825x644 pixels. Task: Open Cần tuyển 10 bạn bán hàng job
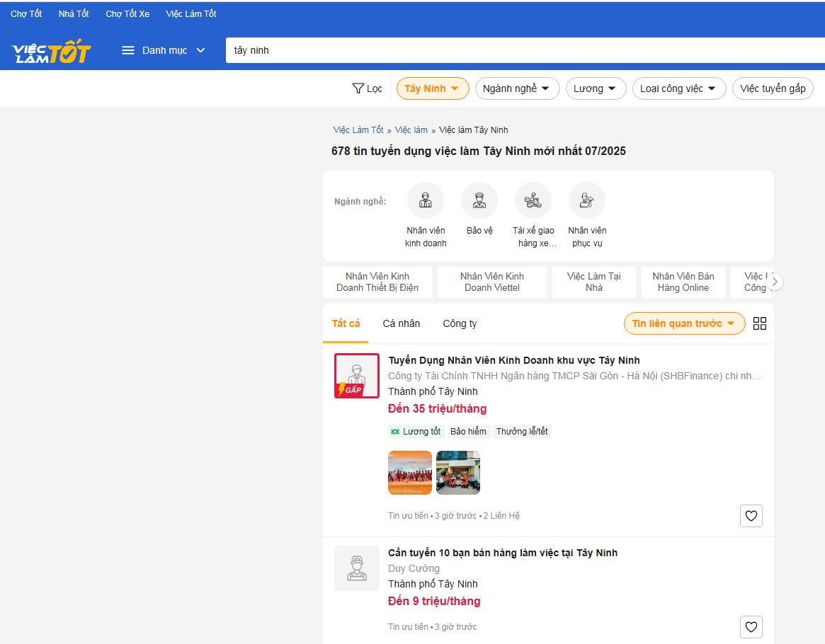click(x=503, y=553)
